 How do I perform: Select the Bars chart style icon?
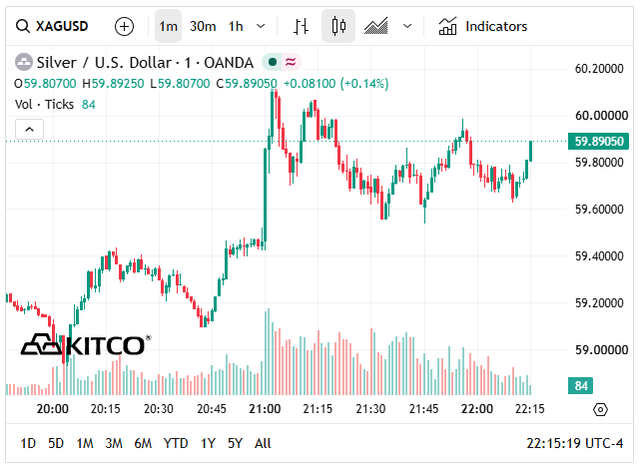(x=301, y=27)
